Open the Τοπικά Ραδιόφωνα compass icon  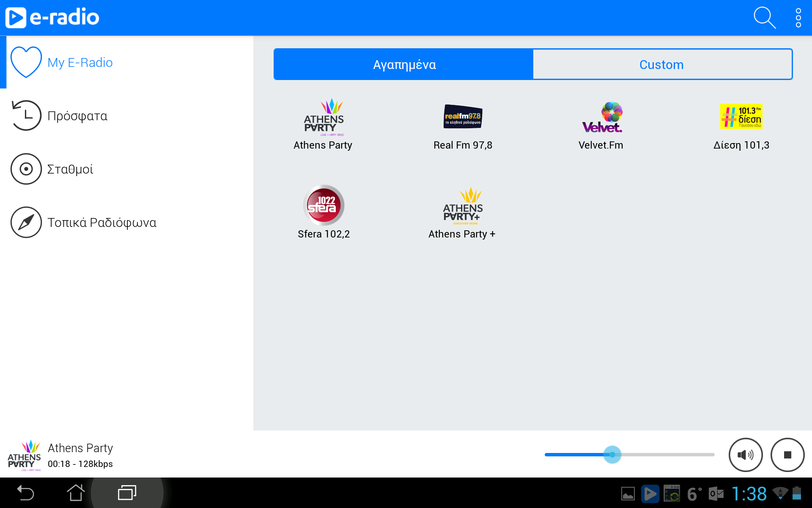point(26,222)
